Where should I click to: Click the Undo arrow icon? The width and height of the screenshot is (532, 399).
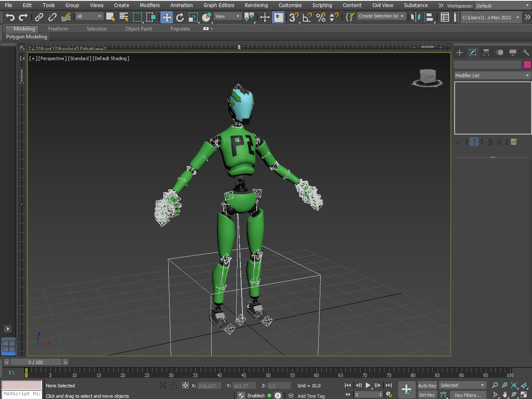10,17
